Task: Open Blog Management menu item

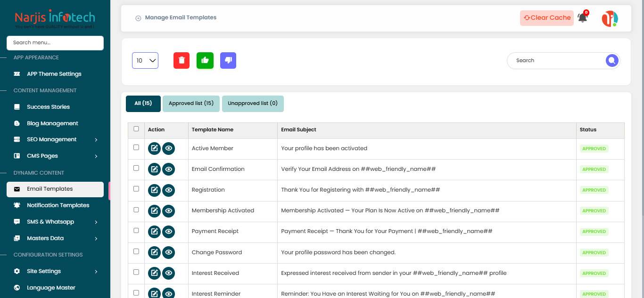Action: tap(55, 123)
